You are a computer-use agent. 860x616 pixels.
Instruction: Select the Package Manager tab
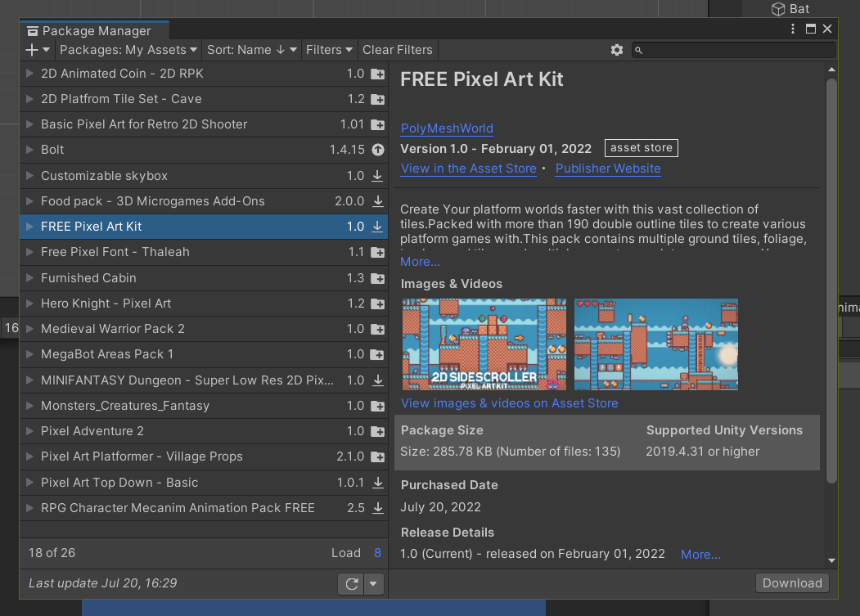[94, 31]
